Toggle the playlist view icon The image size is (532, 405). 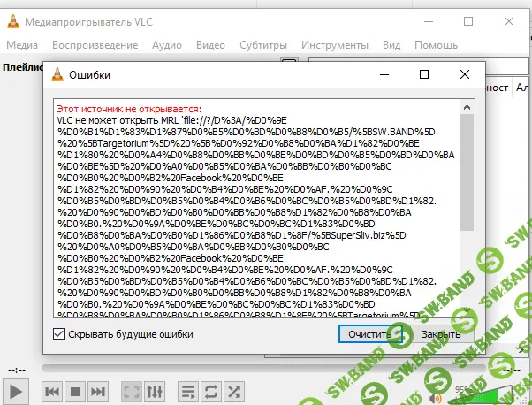click(188, 390)
